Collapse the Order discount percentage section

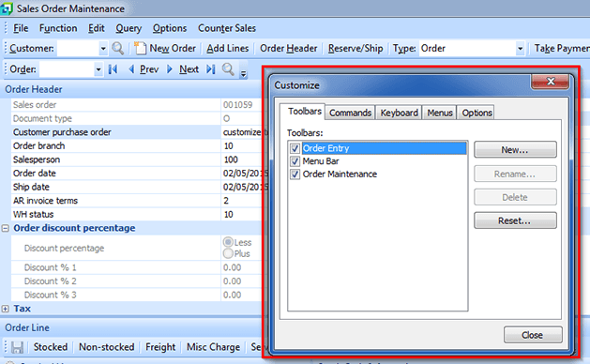pyautogui.click(x=6, y=228)
